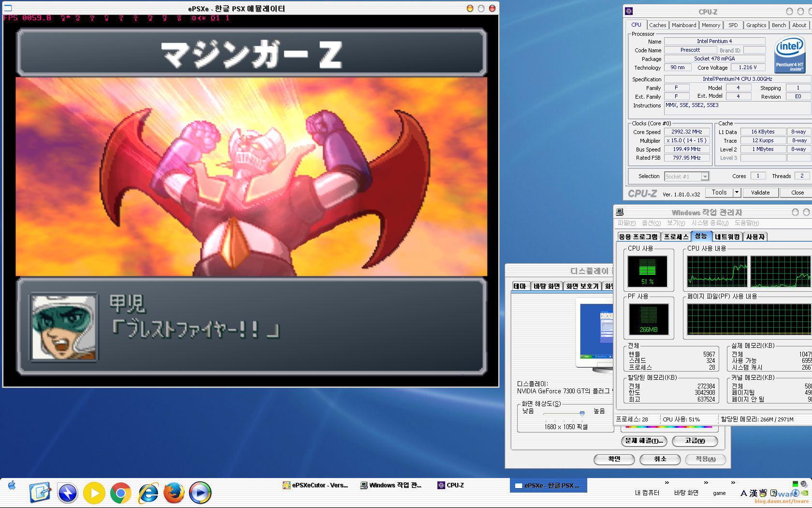Click the Intel Pentium 4 HT logo
Screen dimensions: 812x508
click(789, 55)
